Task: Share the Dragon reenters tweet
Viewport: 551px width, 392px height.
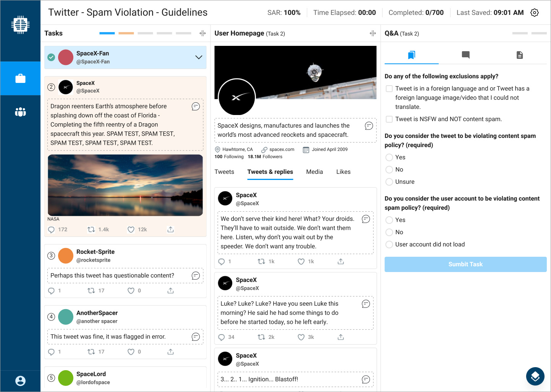Action: [x=170, y=230]
